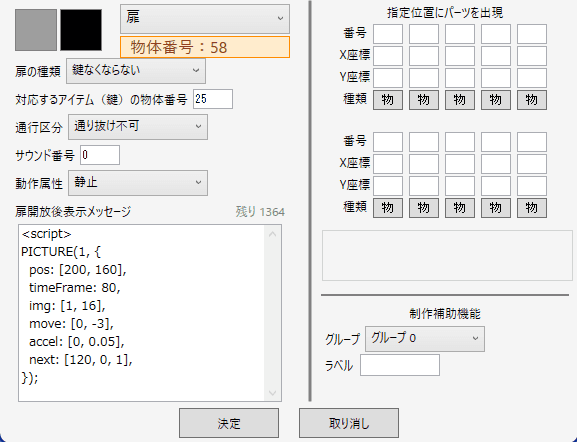Click the message box scroll-up arrow
Image resolution: width=577 pixels, height=442 pixels.
click(x=273, y=234)
